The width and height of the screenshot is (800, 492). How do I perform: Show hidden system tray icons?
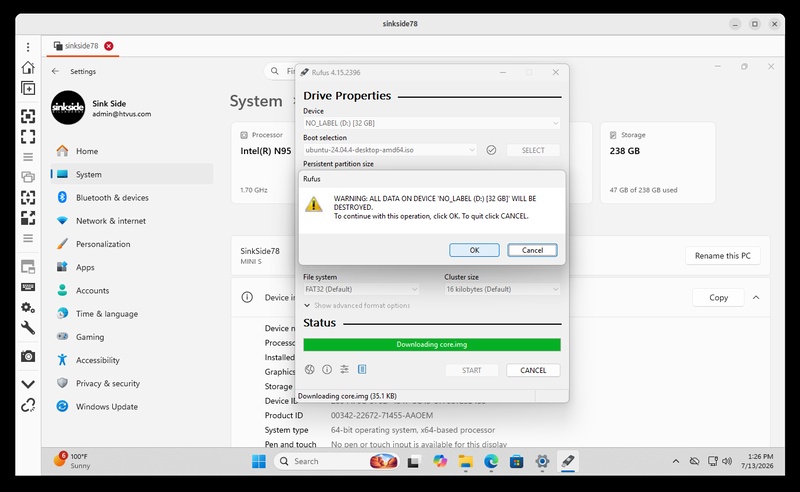pyautogui.click(x=676, y=461)
